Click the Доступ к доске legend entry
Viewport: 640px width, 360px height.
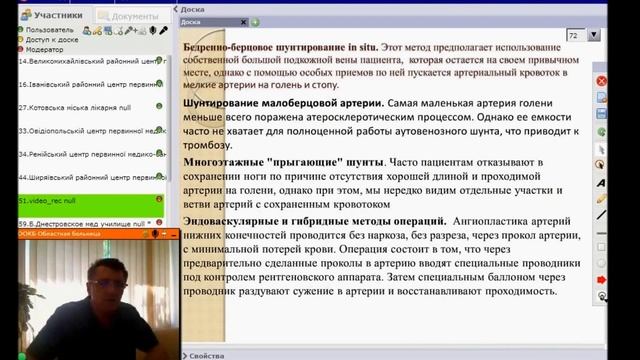[48, 40]
